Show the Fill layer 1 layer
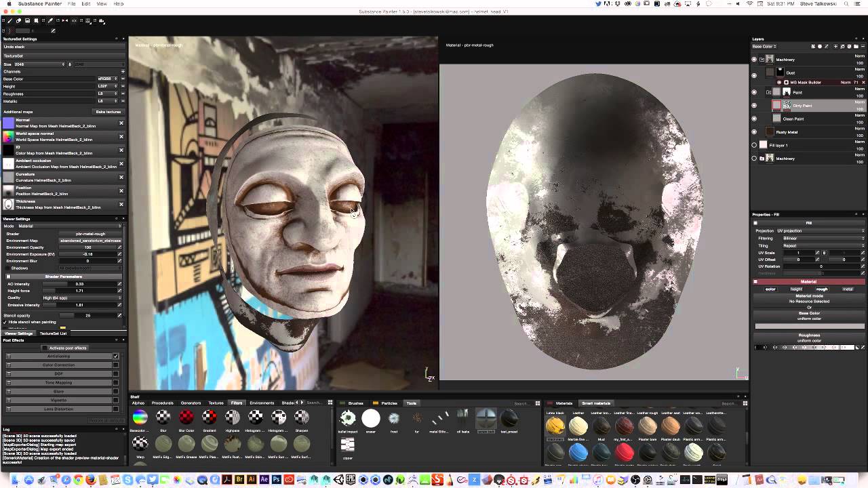The height and width of the screenshot is (488, 868). (x=754, y=145)
